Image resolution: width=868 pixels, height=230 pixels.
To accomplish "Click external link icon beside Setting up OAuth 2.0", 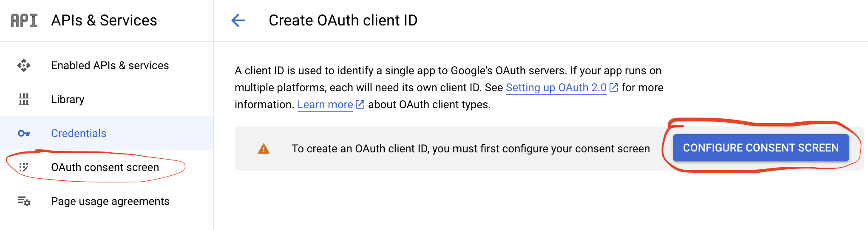I will 614,87.
